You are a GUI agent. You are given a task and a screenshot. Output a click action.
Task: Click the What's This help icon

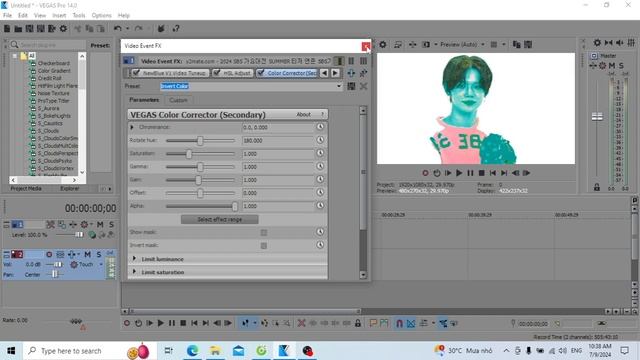click(x=176, y=29)
